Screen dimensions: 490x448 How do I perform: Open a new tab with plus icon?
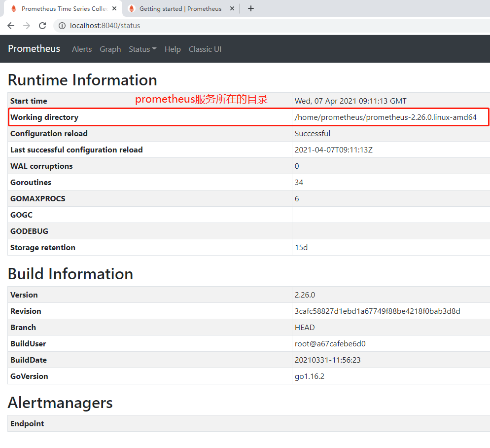[x=250, y=8]
